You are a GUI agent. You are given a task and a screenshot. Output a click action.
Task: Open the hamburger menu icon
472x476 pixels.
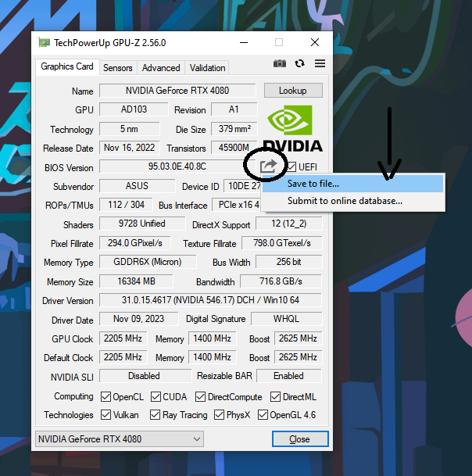(x=320, y=63)
